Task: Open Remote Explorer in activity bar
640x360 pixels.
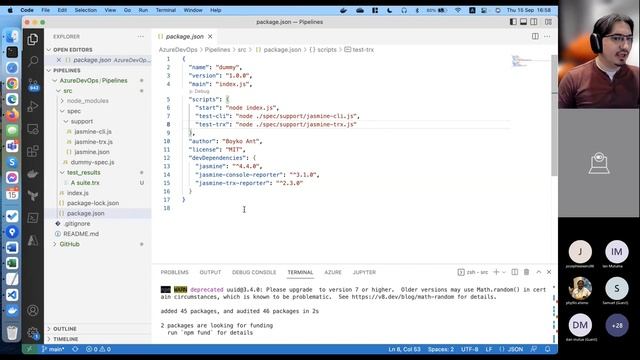Action: (33, 129)
